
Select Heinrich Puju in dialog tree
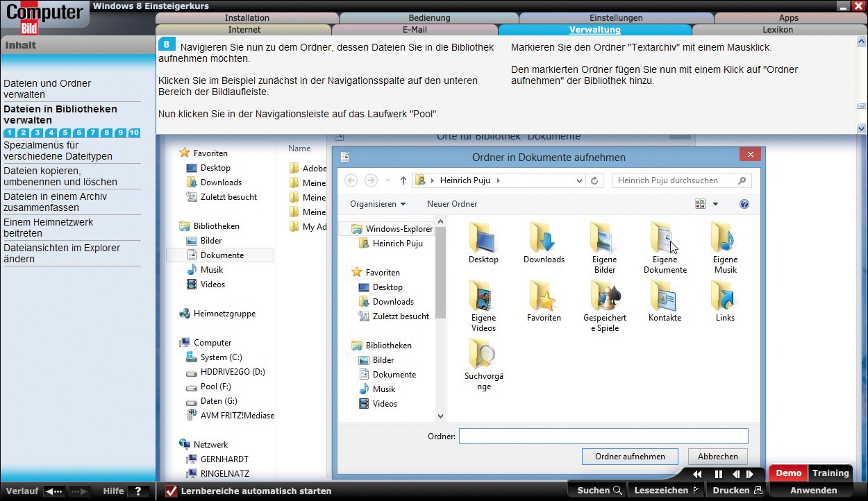(x=390, y=244)
